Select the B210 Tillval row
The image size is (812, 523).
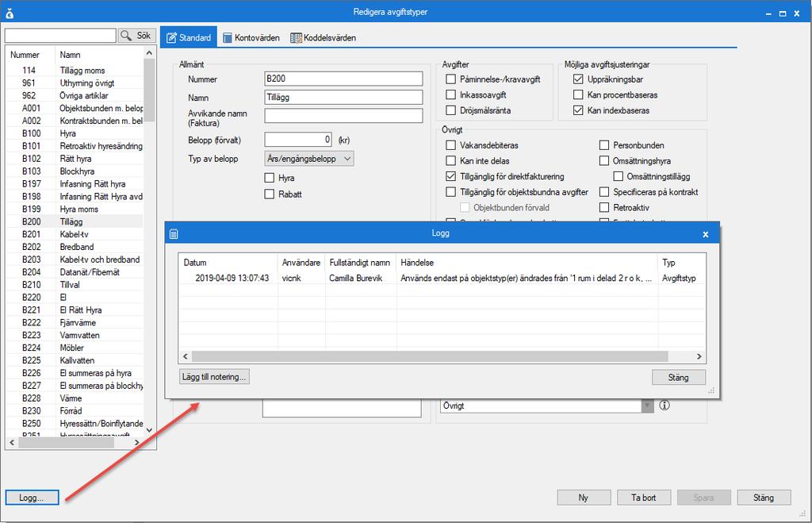click(75, 285)
